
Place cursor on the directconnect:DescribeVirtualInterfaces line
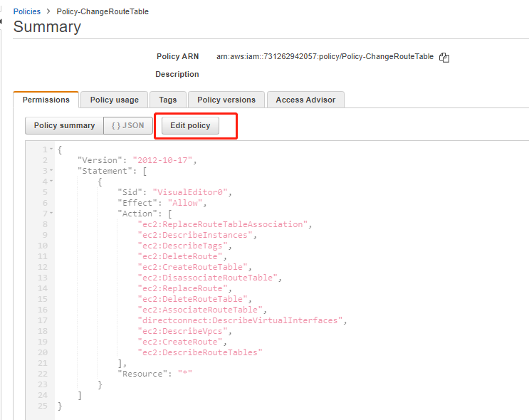click(241, 320)
